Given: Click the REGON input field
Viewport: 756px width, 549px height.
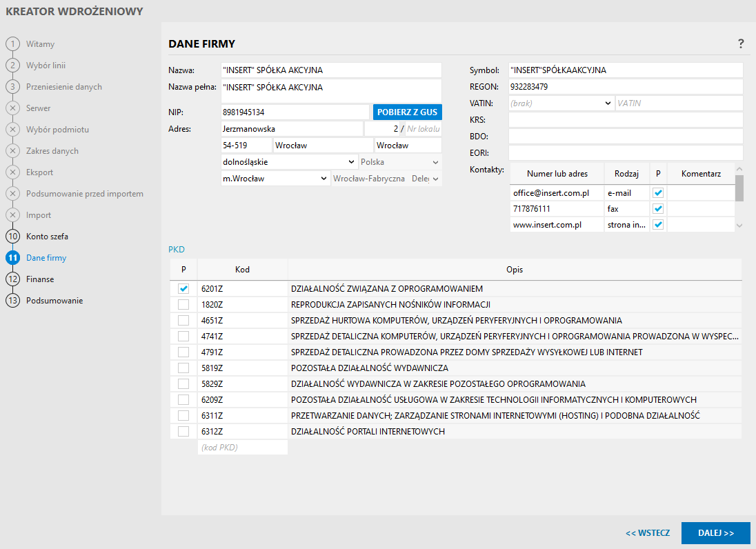Looking at the screenshot, I should click(626, 87).
